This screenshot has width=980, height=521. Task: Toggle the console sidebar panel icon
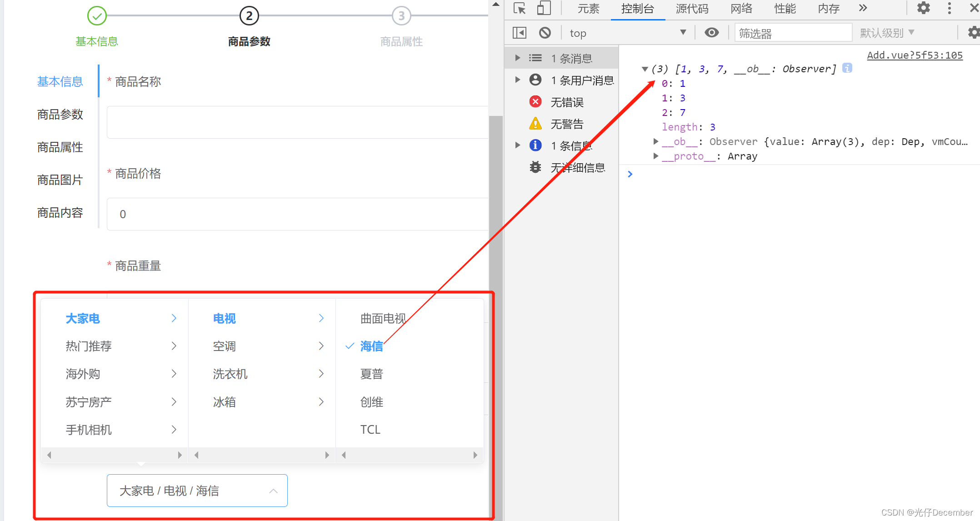click(519, 33)
